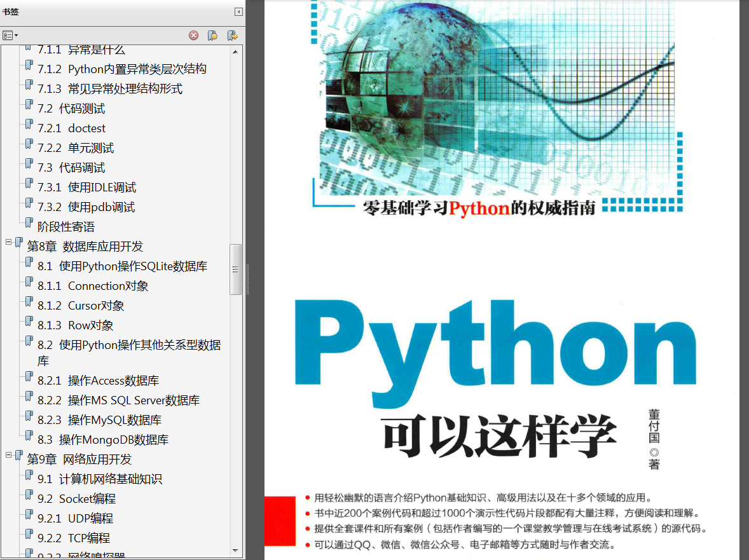Click the panel divider handle beside bookmarks
This screenshot has height=560, width=749.
[x=247, y=280]
